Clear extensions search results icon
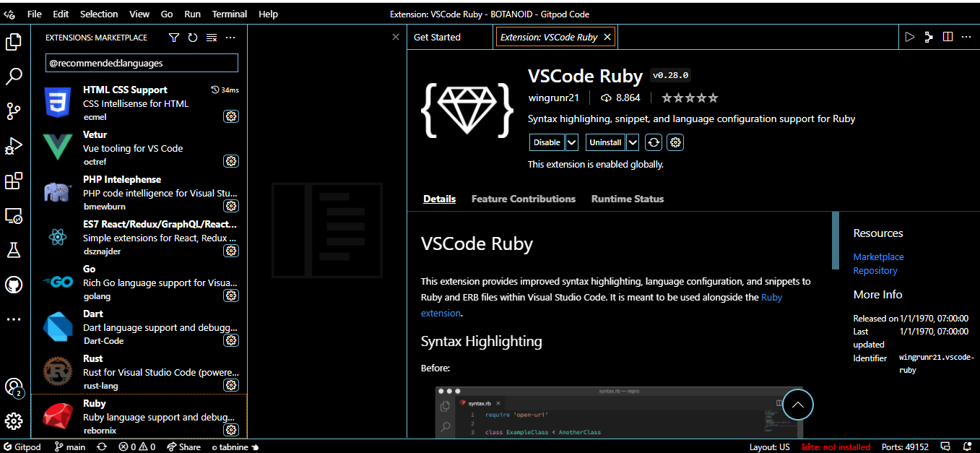980x453 pixels. pyautogui.click(x=212, y=38)
